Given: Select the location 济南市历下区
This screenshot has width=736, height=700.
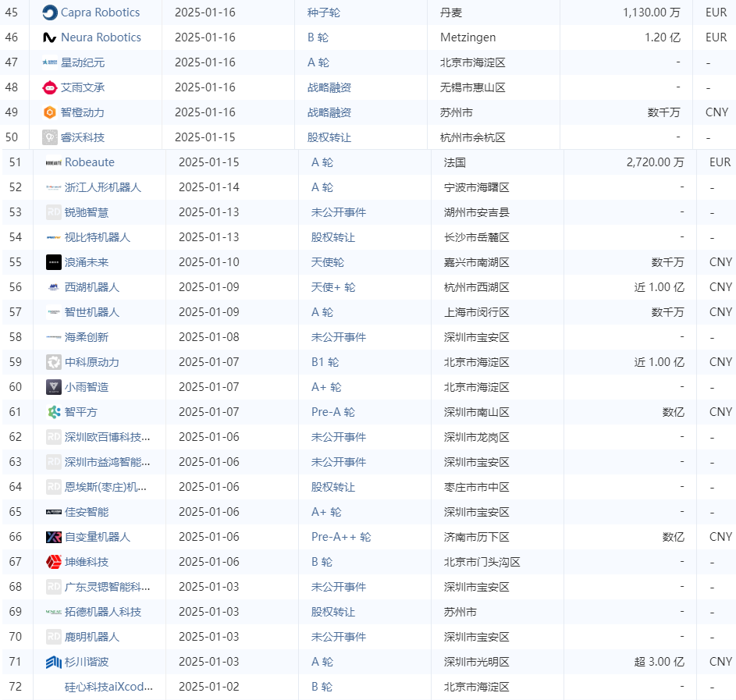Looking at the screenshot, I should point(476,537).
